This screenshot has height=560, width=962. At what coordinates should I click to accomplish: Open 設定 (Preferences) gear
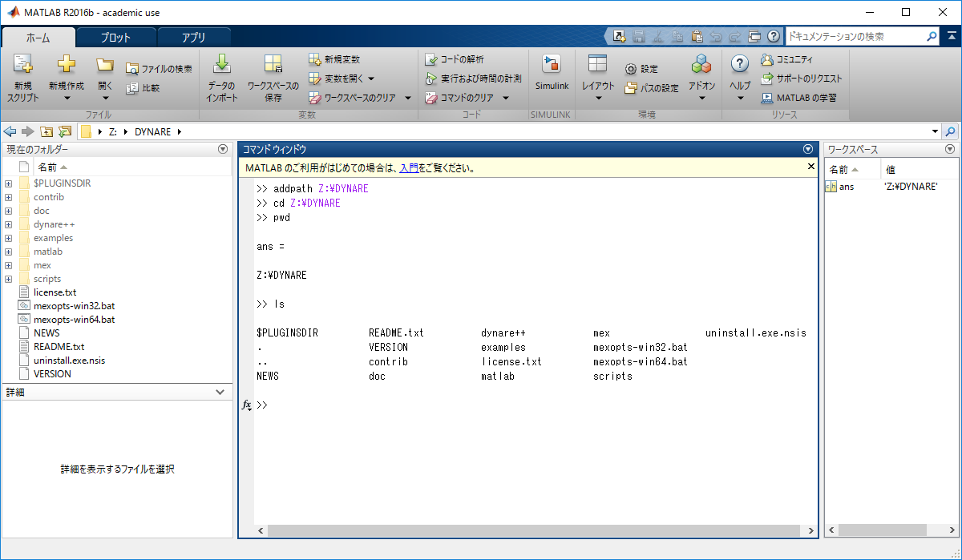(641, 69)
